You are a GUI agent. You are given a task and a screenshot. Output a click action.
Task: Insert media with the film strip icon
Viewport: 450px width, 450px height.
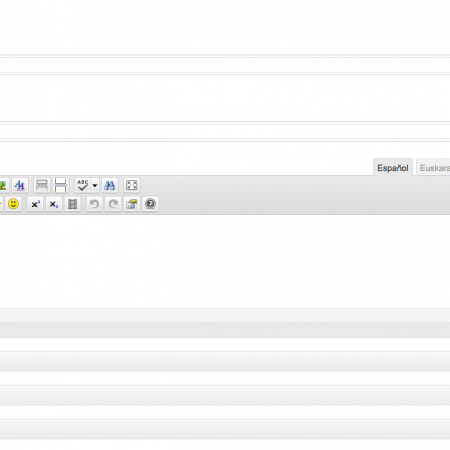pyautogui.click(x=72, y=204)
